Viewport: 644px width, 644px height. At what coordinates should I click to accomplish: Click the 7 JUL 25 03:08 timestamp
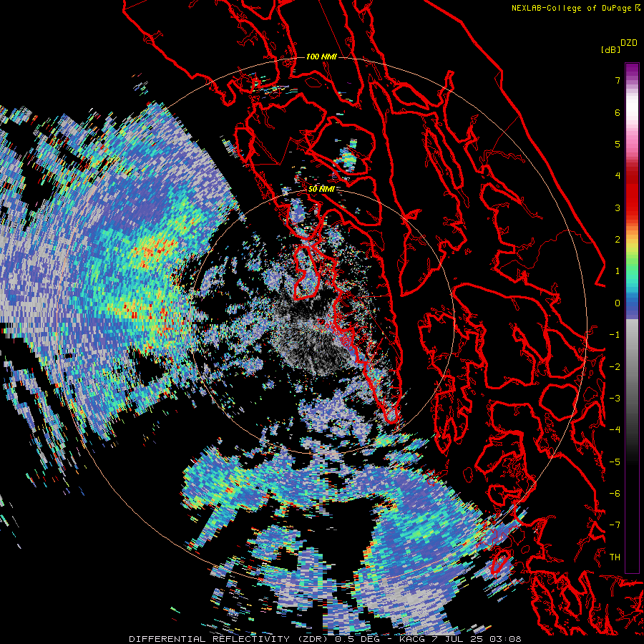tap(478, 639)
